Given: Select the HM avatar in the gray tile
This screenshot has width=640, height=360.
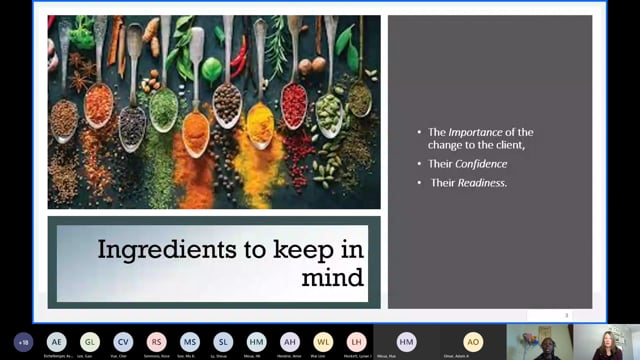Looking at the screenshot, I should point(407,342).
